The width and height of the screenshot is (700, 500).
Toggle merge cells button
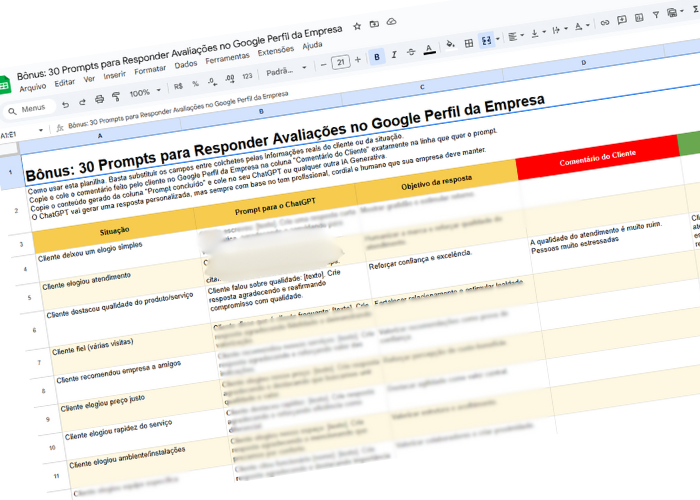pos(486,41)
